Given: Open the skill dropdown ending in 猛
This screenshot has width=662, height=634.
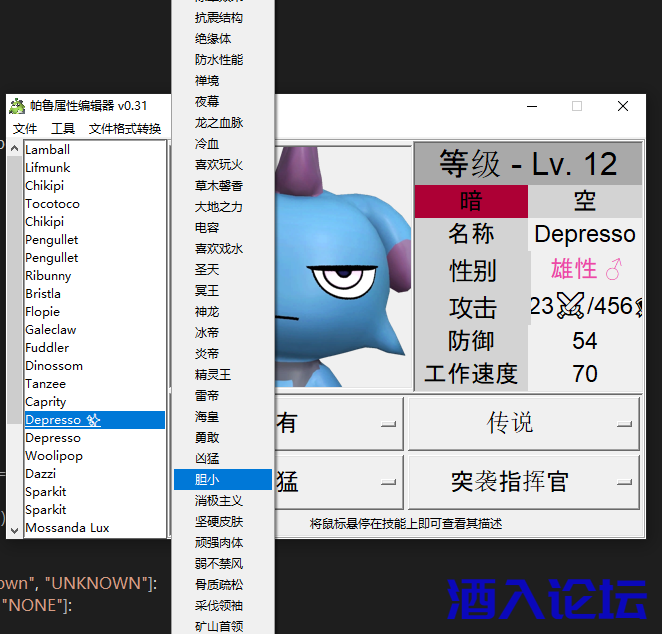Looking at the screenshot, I should [x=339, y=482].
